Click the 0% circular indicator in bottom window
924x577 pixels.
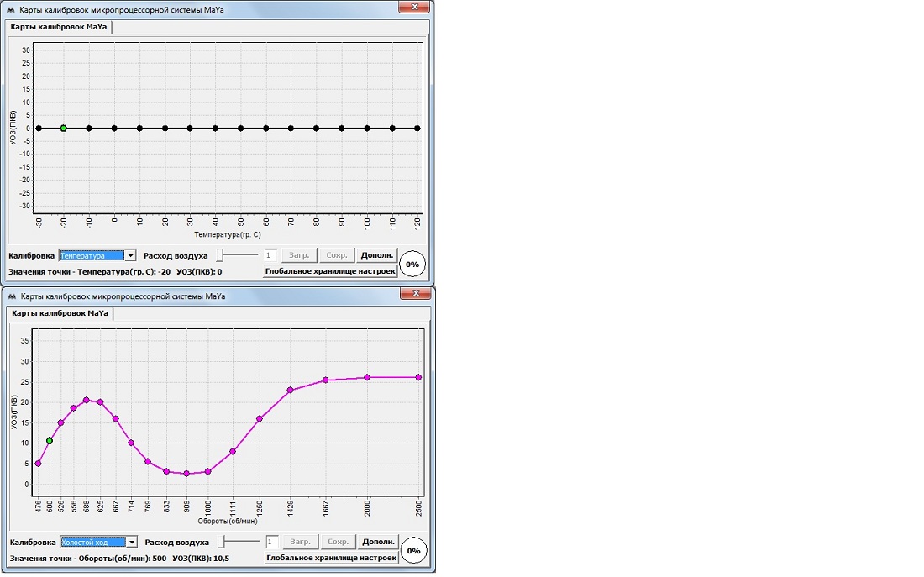click(413, 551)
